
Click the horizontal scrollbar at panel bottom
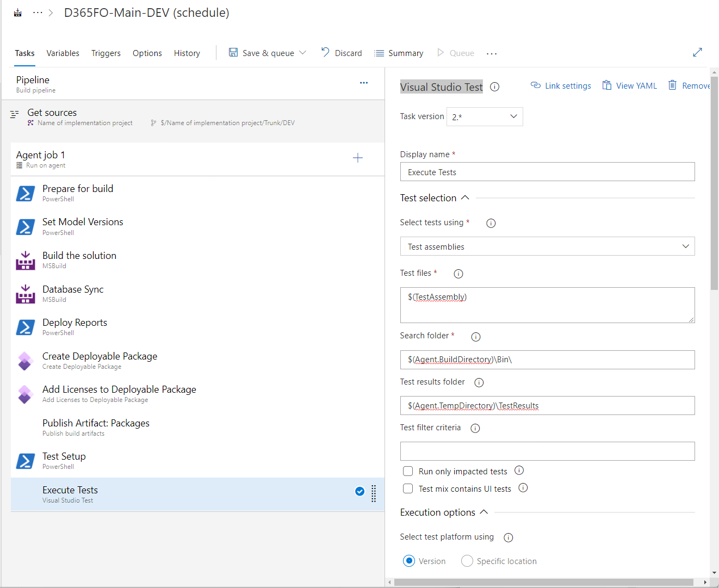point(544,582)
